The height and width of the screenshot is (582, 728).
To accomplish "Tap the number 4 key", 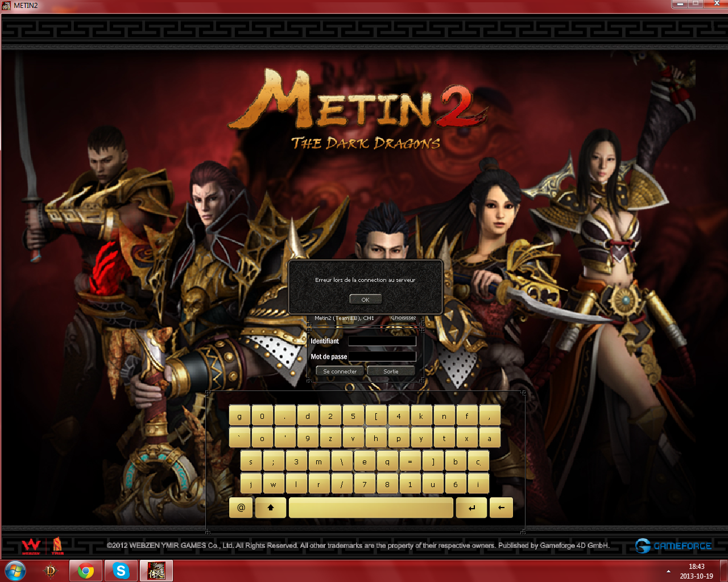I will pyautogui.click(x=399, y=415).
